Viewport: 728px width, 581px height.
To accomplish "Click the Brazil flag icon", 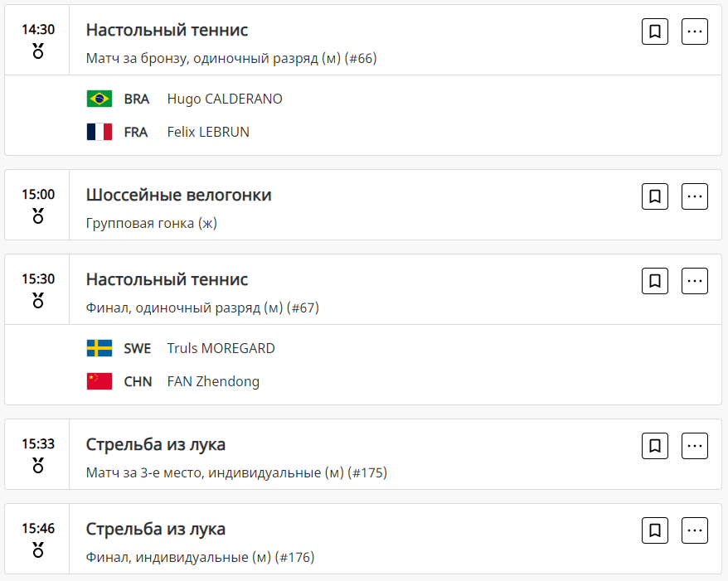I will (99, 99).
